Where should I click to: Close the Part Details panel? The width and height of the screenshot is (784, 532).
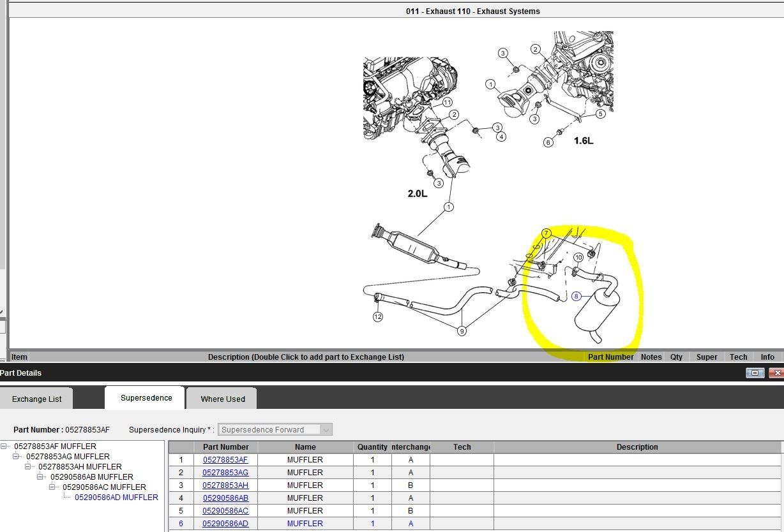point(776,373)
